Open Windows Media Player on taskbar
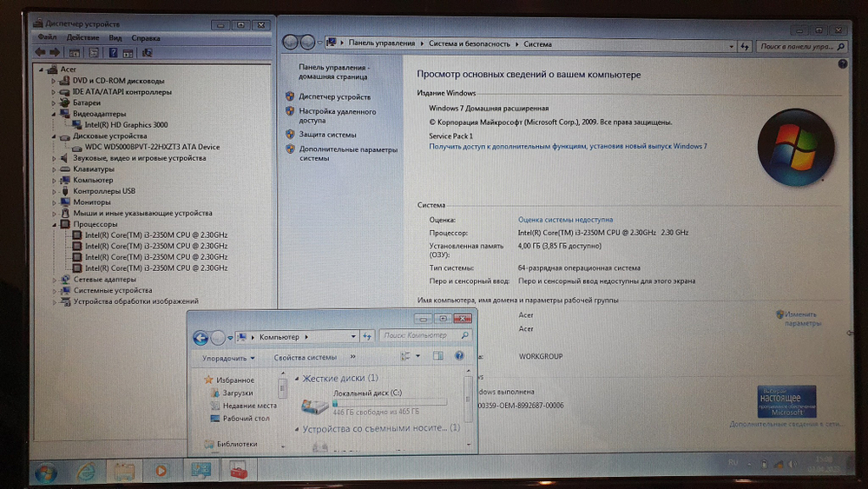 (161, 472)
